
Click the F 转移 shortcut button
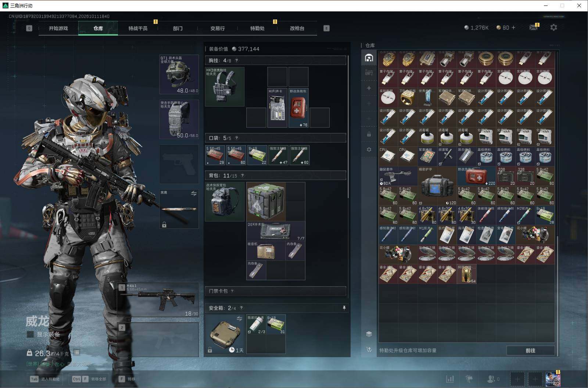coord(127,379)
